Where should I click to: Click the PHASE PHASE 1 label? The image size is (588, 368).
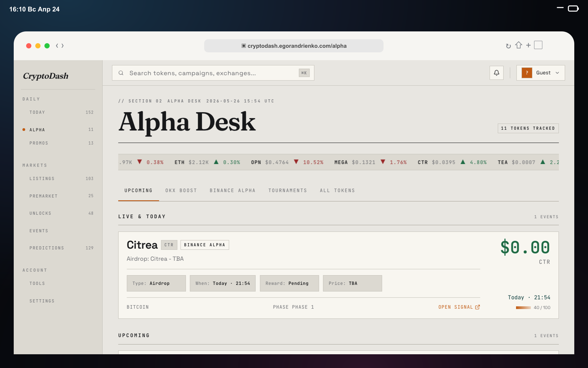293,307
